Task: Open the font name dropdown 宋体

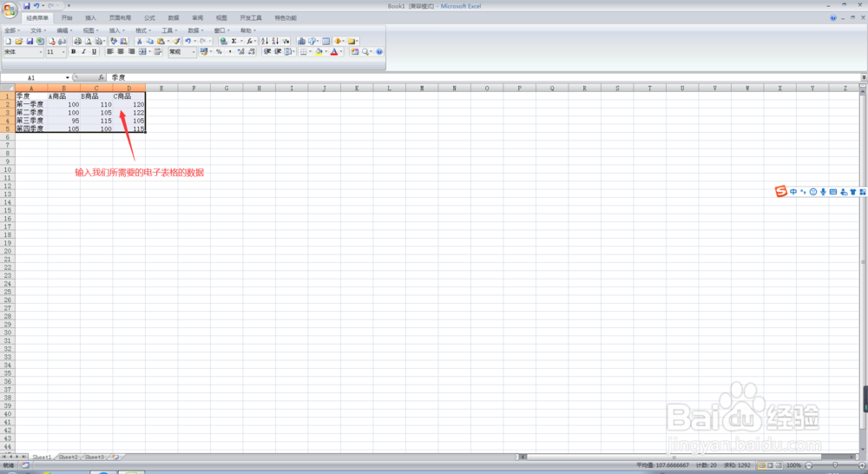Action: click(41, 51)
